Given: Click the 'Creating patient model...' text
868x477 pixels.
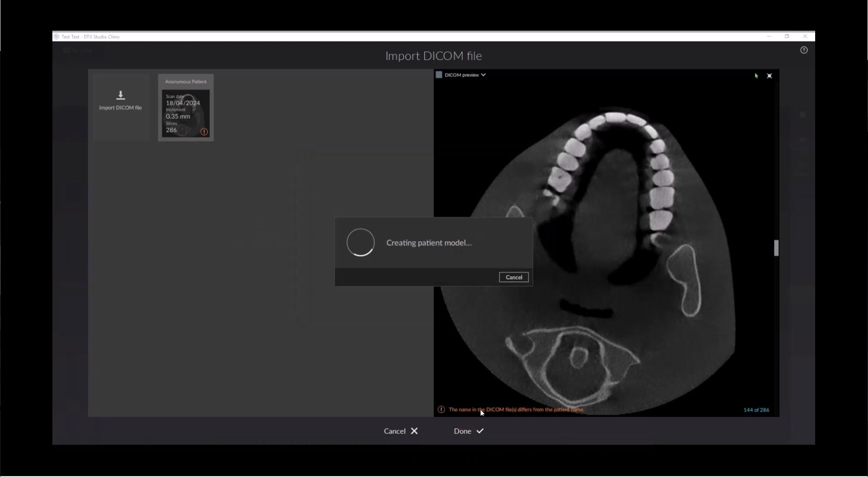Looking at the screenshot, I should pyautogui.click(x=429, y=243).
